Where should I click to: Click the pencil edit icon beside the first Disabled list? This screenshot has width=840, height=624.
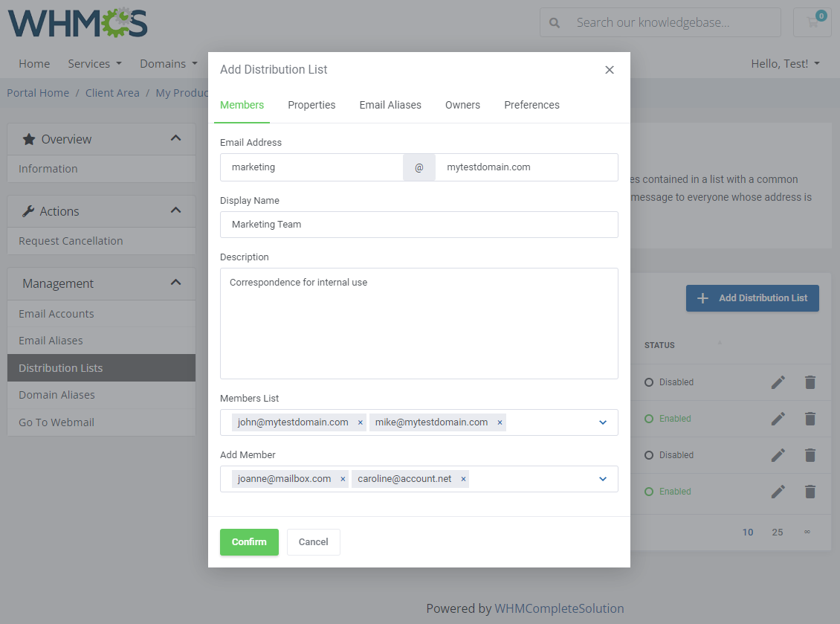coord(778,382)
